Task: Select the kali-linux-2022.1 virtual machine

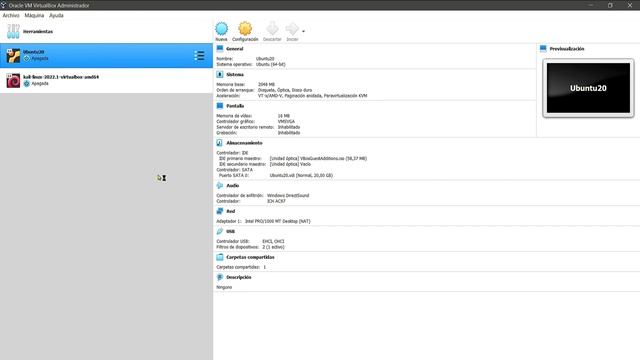Action: pyautogui.click(x=106, y=80)
